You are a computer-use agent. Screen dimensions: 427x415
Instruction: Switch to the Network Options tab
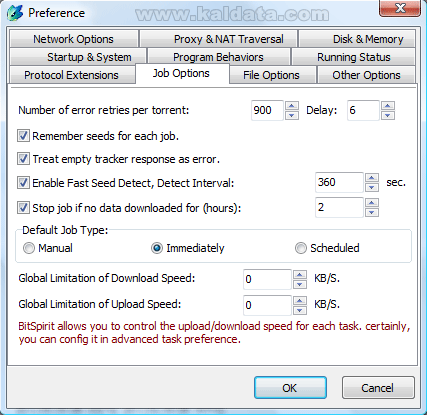tap(74, 39)
